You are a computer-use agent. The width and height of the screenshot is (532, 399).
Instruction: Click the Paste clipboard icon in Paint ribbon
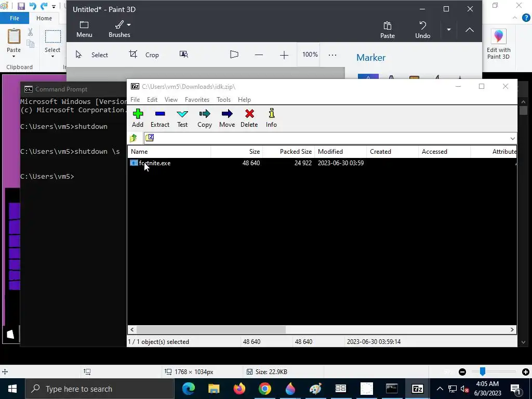[14, 37]
